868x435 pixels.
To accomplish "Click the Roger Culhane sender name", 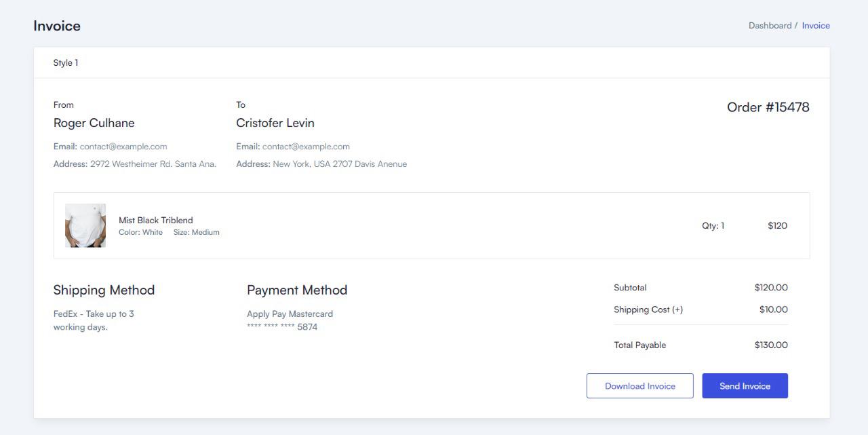I will [94, 123].
